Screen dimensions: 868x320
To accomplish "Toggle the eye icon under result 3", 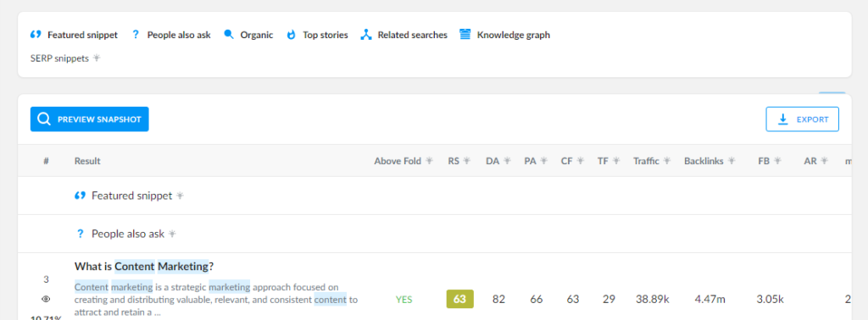I will click(x=46, y=299).
